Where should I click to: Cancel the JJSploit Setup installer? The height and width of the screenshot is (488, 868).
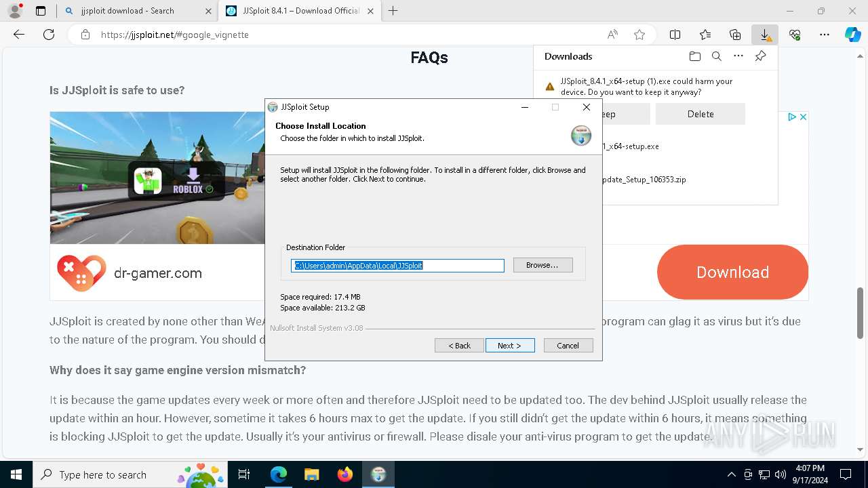coord(568,346)
